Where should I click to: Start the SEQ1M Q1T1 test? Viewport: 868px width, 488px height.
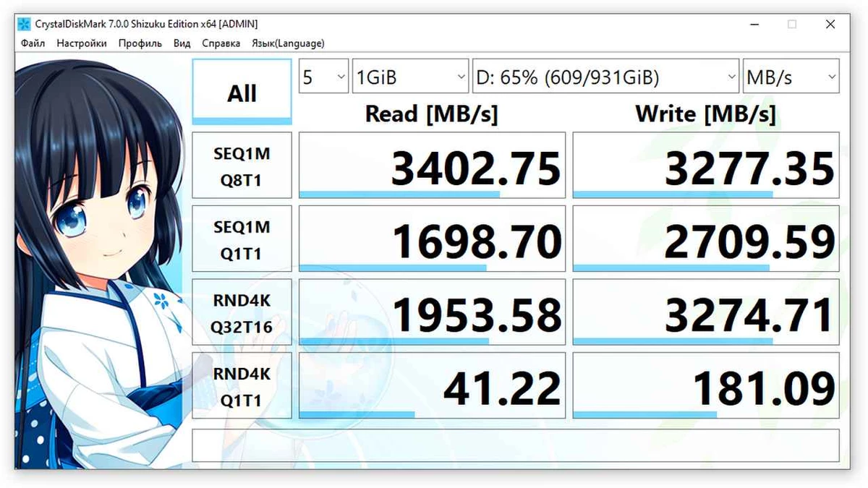(242, 239)
